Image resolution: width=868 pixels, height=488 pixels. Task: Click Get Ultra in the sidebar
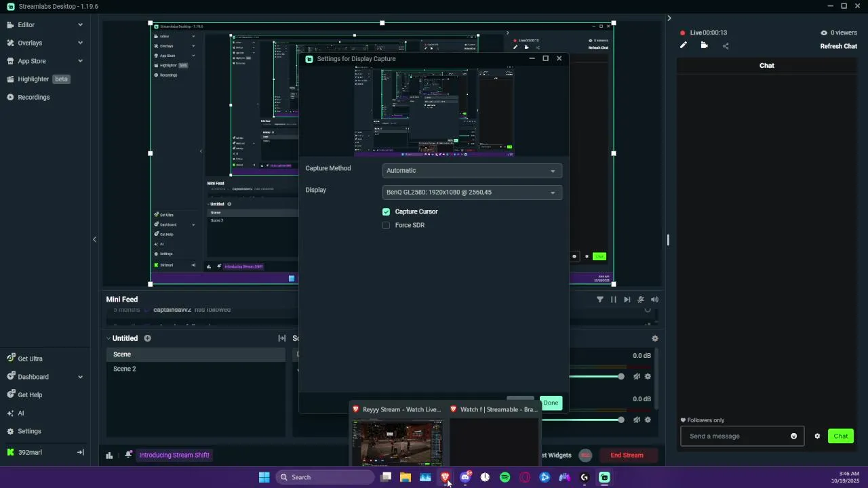[x=30, y=359]
